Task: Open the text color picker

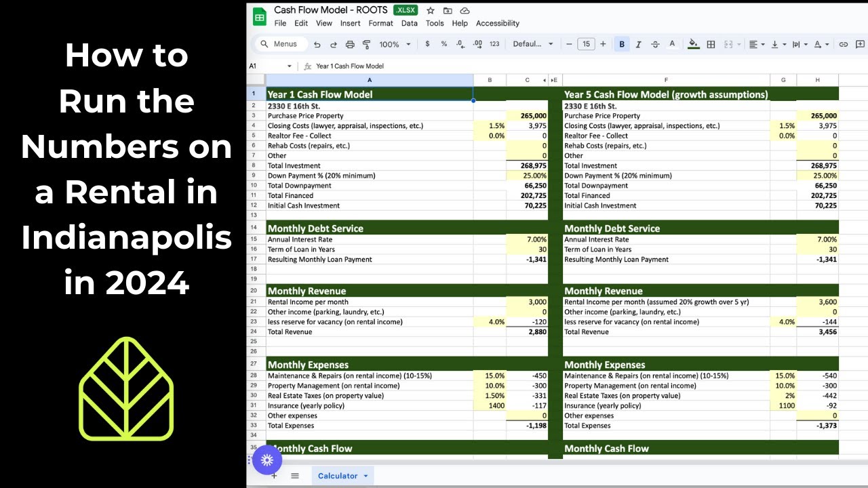Action: pyautogui.click(x=672, y=44)
